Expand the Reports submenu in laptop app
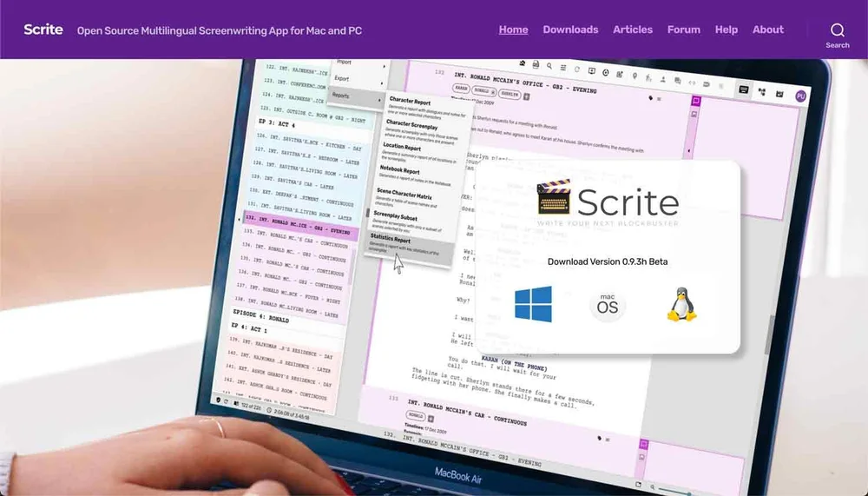868x496 pixels. tap(356, 98)
